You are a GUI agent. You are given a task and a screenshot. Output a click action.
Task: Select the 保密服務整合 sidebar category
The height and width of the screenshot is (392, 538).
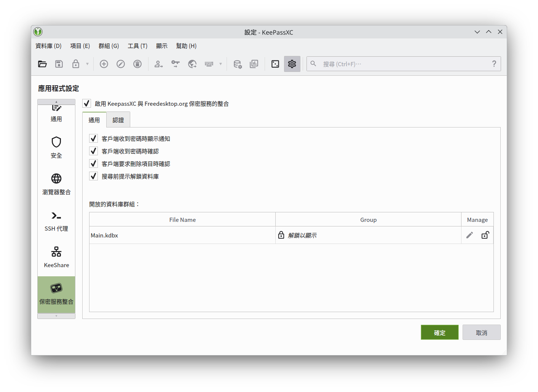point(56,295)
